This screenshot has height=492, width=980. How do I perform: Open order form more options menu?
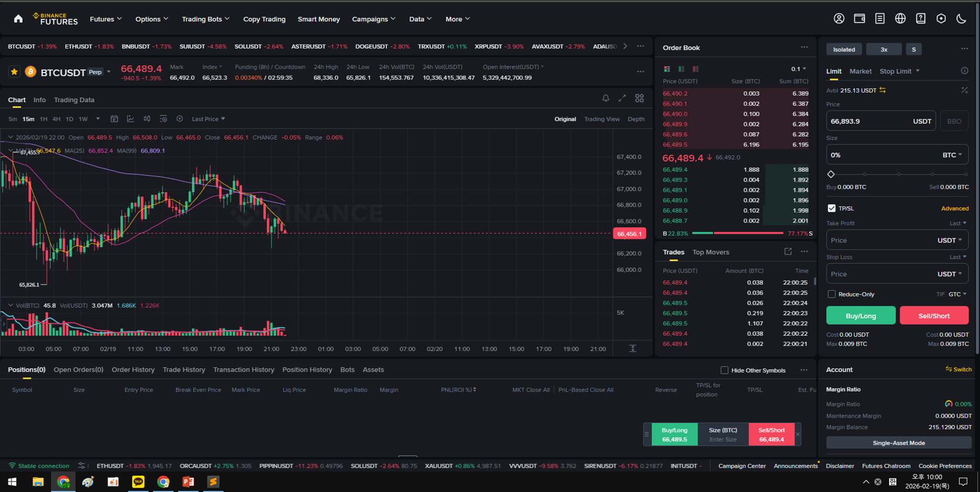(964, 49)
